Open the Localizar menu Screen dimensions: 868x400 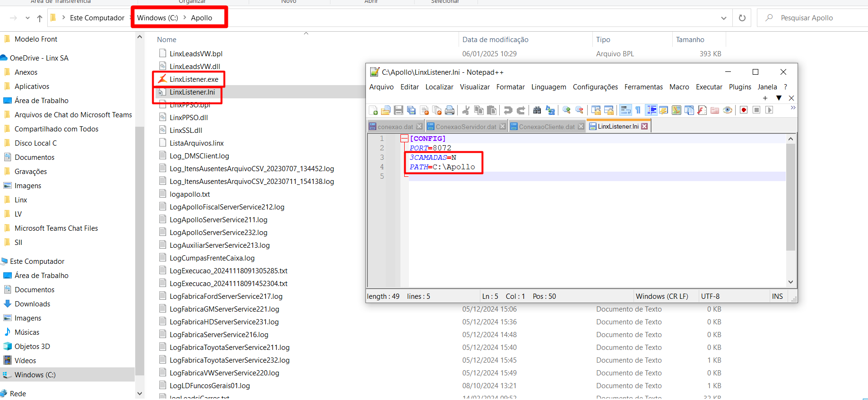(x=439, y=87)
